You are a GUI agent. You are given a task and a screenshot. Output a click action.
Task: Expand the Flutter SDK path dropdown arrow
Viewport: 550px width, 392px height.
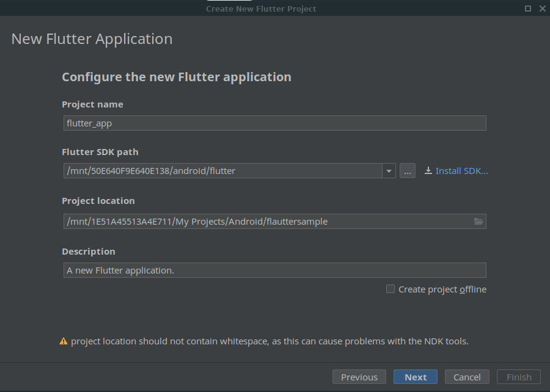[389, 171]
